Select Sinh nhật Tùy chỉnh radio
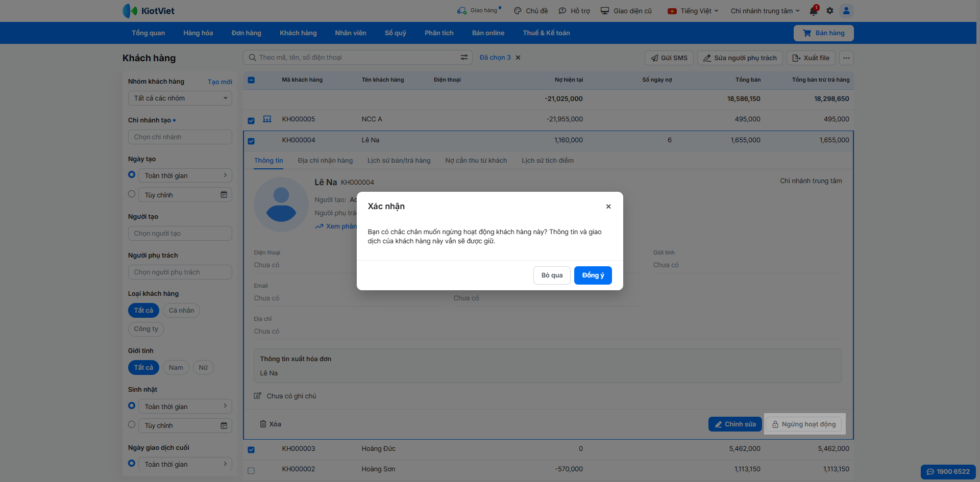The height and width of the screenshot is (482, 980). tap(132, 424)
